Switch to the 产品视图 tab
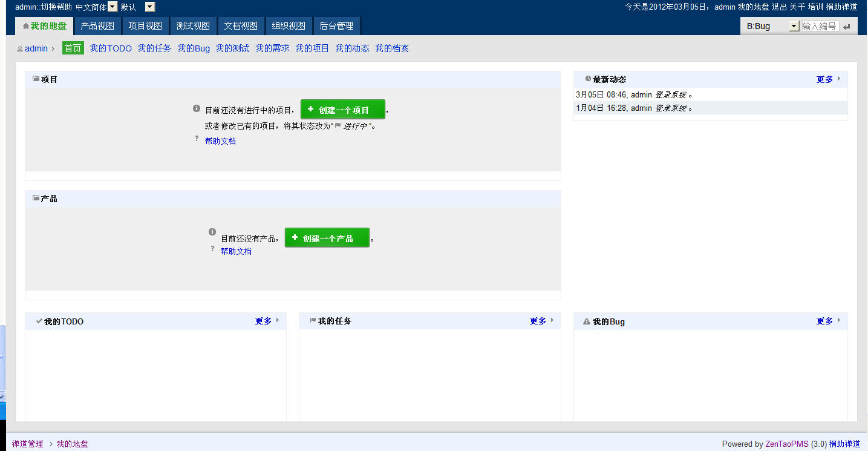 tap(97, 26)
